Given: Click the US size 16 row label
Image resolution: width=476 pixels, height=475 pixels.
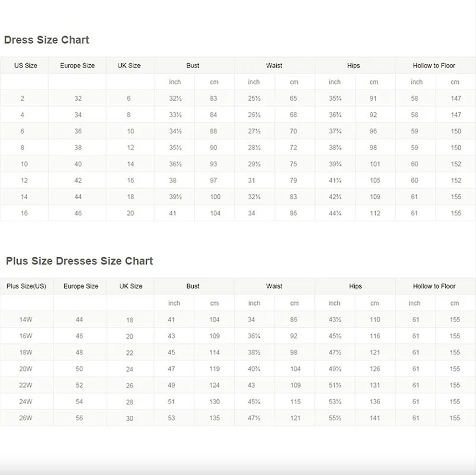Looking at the screenshot, I should (x=24, y=213).
